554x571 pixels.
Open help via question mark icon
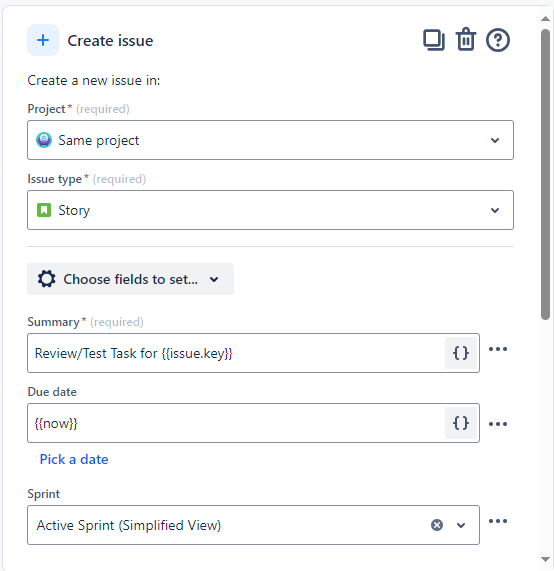[x=498, y=40]
